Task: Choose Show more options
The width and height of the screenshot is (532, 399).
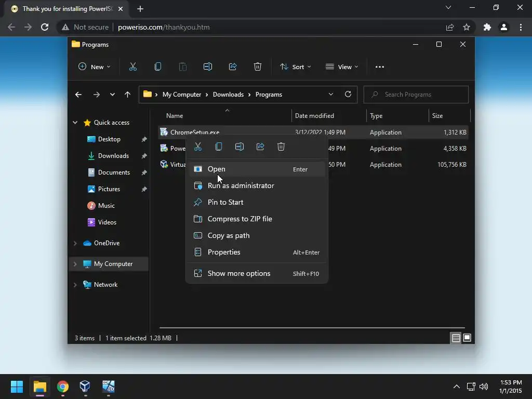Action: (x=257, y=273)
